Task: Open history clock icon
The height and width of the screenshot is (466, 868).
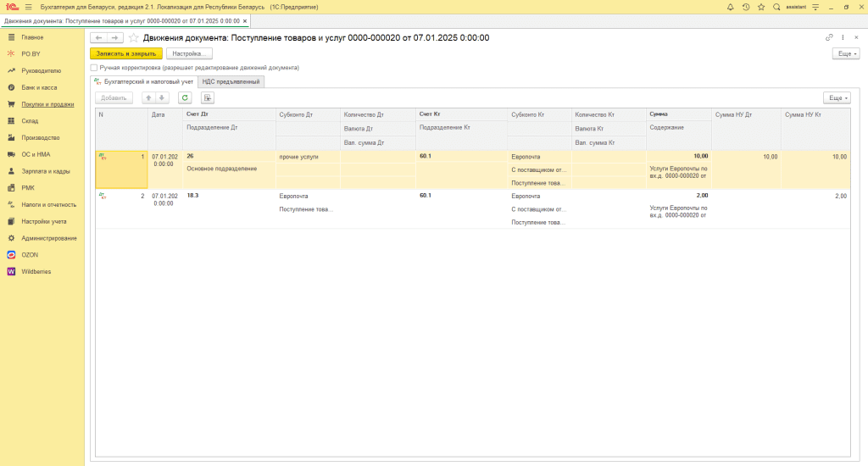Action: pos(746,7)
